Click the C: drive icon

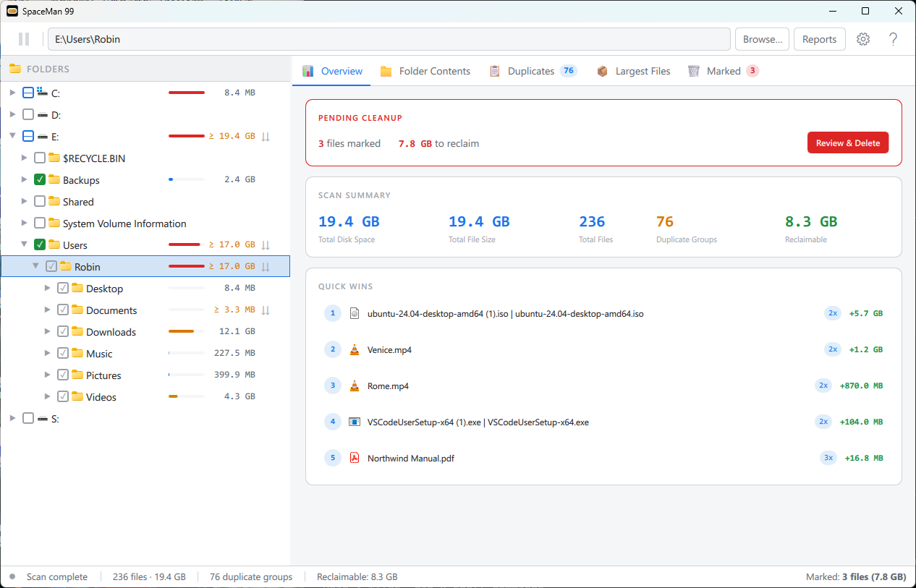pos(42,93)
